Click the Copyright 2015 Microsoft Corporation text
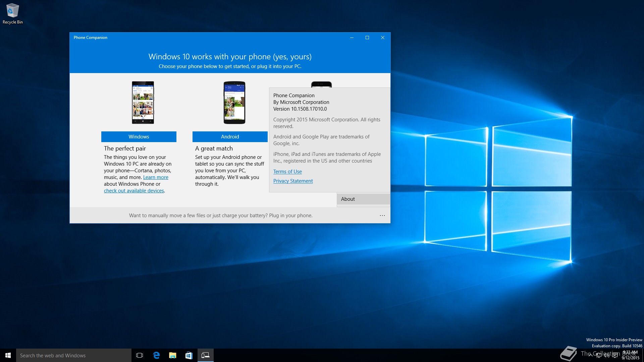Viewport: 644px width, 362px height. [327, 123]
